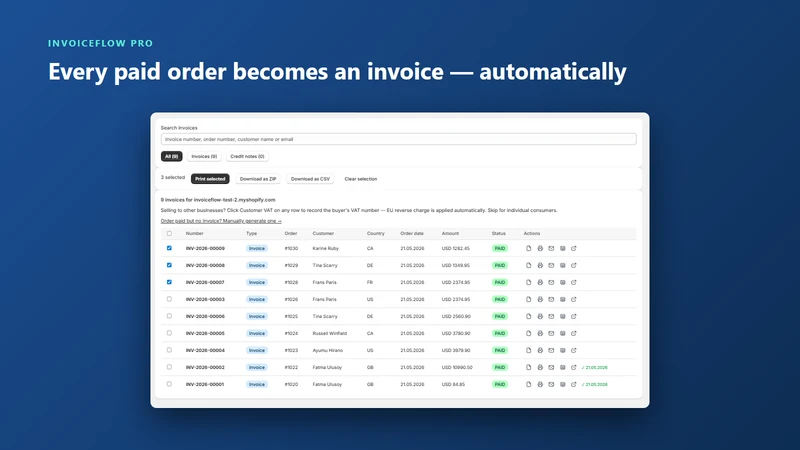Image resolution: width=800 pixels, height=450 pixels.
Task: Click envelope icon in INV-2026-00006 row
Action: click(551, 316)
